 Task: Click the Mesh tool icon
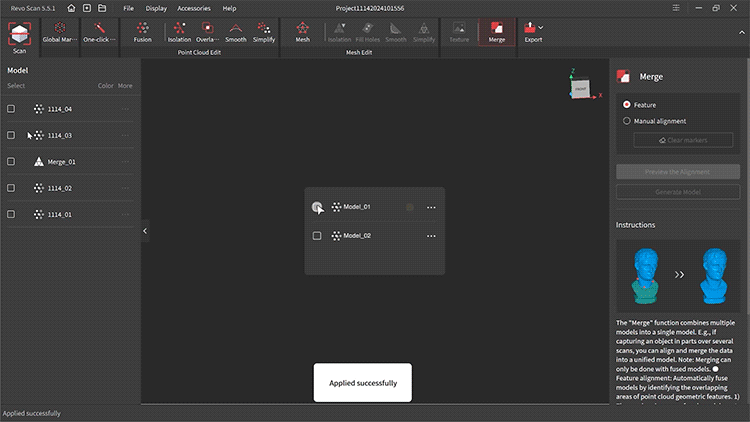pyautogui.click(x=303, y=33)
